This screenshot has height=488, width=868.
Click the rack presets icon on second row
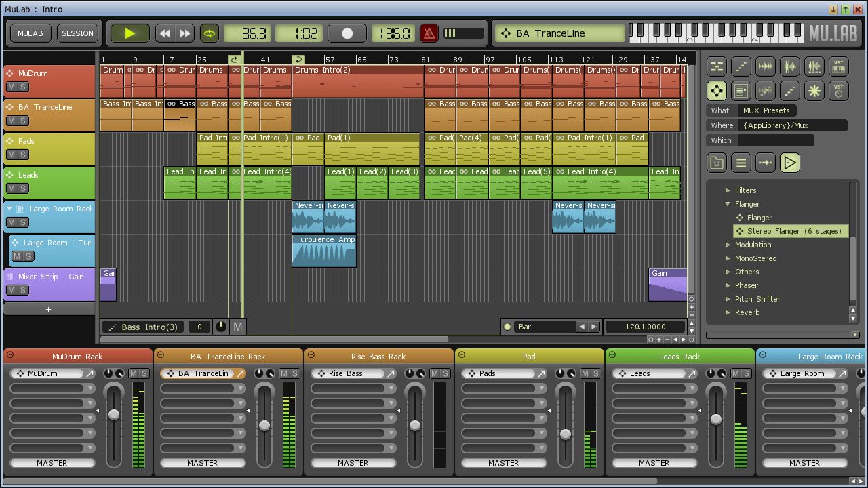coord(741,90)
